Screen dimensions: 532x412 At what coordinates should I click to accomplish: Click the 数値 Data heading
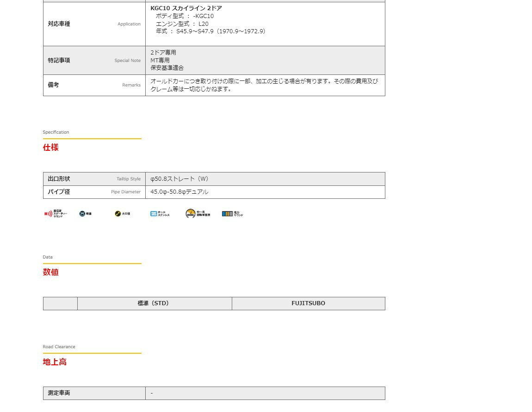(x=50, y=272)
